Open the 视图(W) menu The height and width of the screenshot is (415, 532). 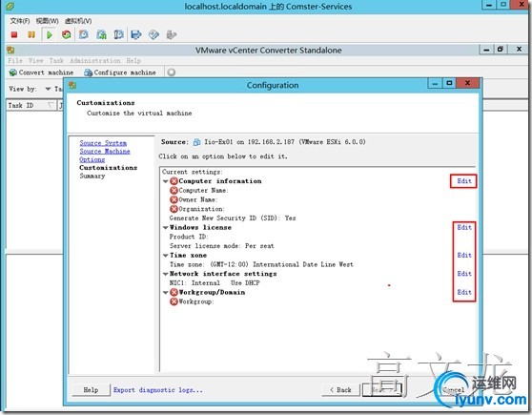click(x=47, y=21)
